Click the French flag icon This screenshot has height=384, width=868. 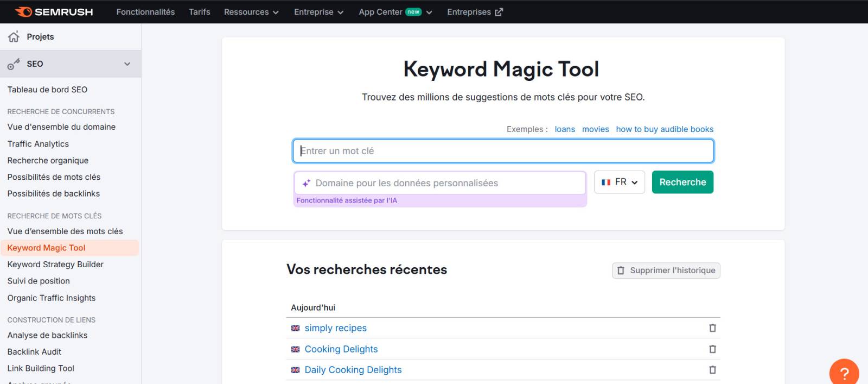tap(606, 182)
